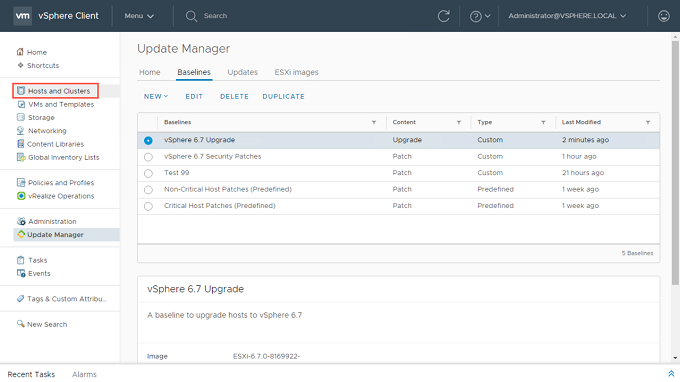
Task: Switch to the Baselines tab
Action: [194, 72]
